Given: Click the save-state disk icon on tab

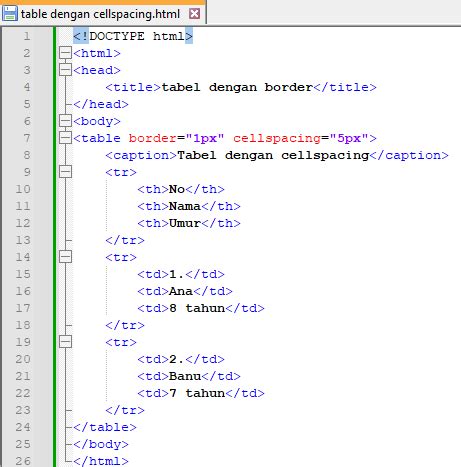Looking at the screenshot, I should 10,14.
